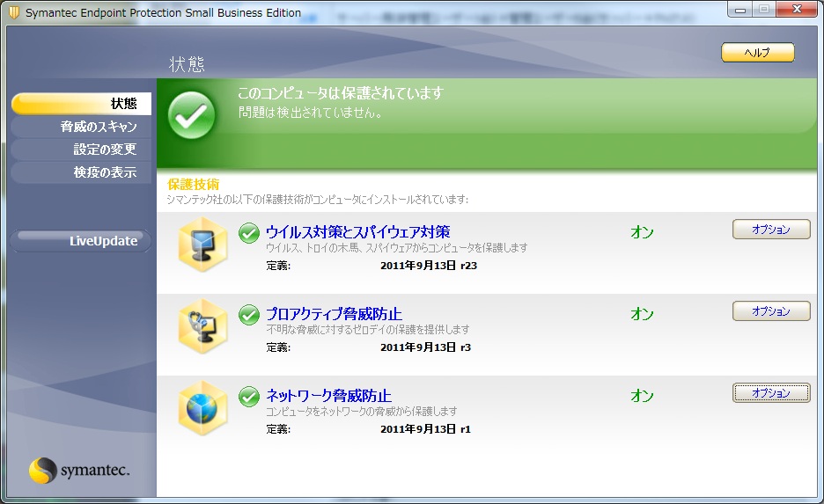Click the large green protected-status checkmark icon
This screenshot has width=824, height=504.
[x=191, y=115]
